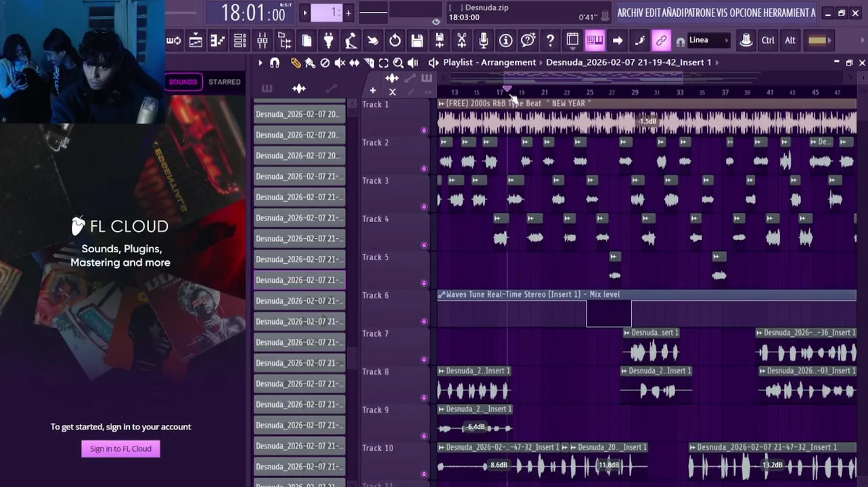
Task: Add a new track with the plus icon
Action: point(373,91)
